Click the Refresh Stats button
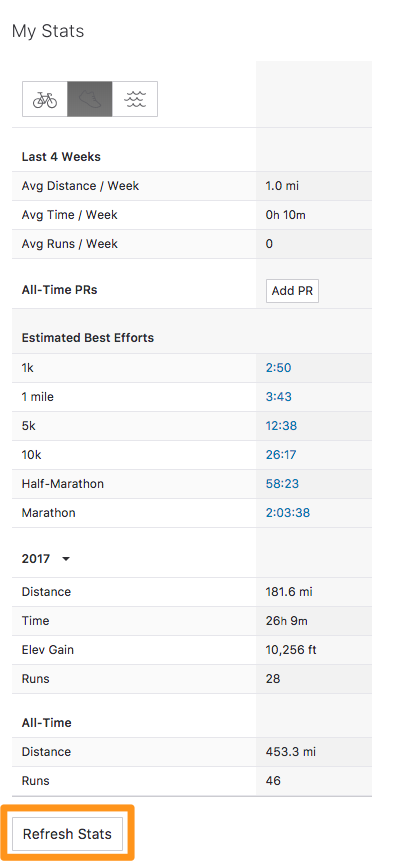The image size is (398, 861). (x=67, y=834)
